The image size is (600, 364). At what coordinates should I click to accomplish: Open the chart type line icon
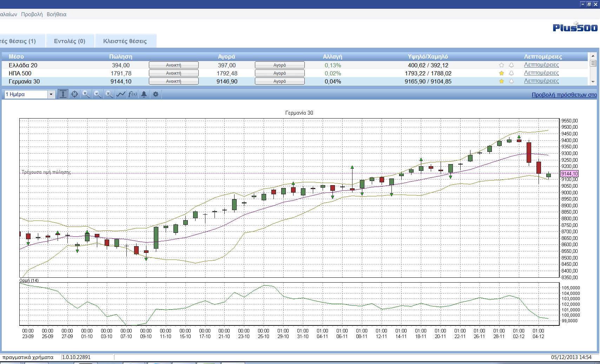pos(121,94)
